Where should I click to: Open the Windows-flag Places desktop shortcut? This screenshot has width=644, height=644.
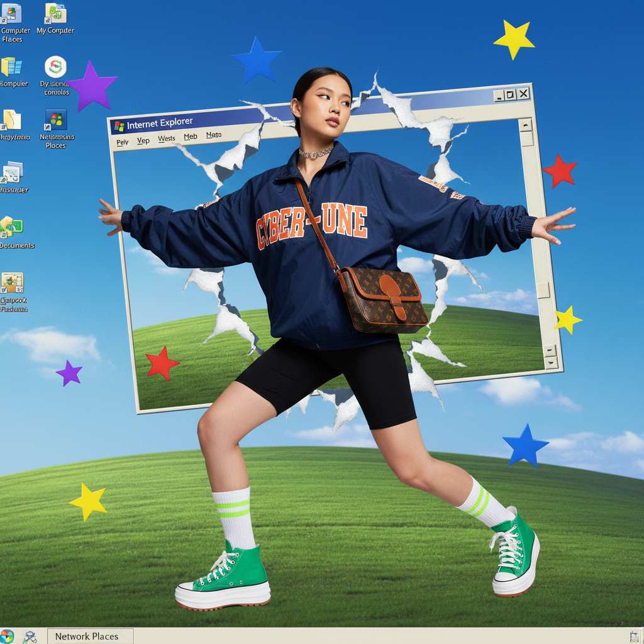[x=56, y=119]
